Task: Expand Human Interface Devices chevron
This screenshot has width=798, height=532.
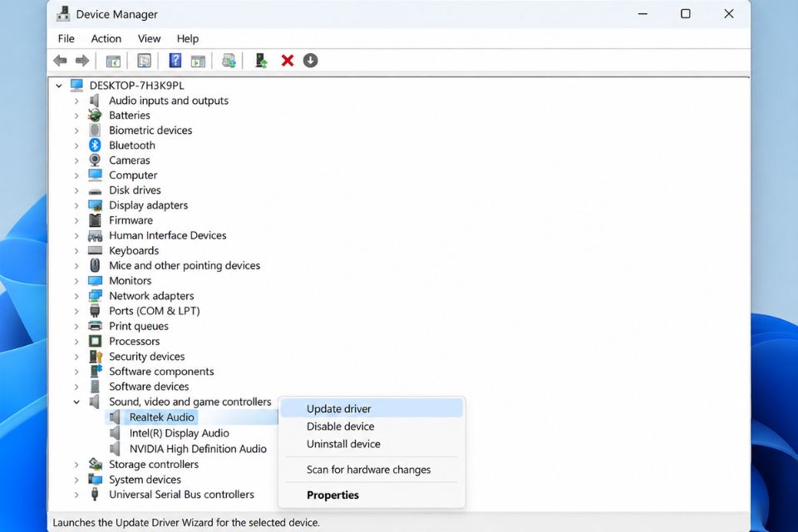Action: pos(76,236)
